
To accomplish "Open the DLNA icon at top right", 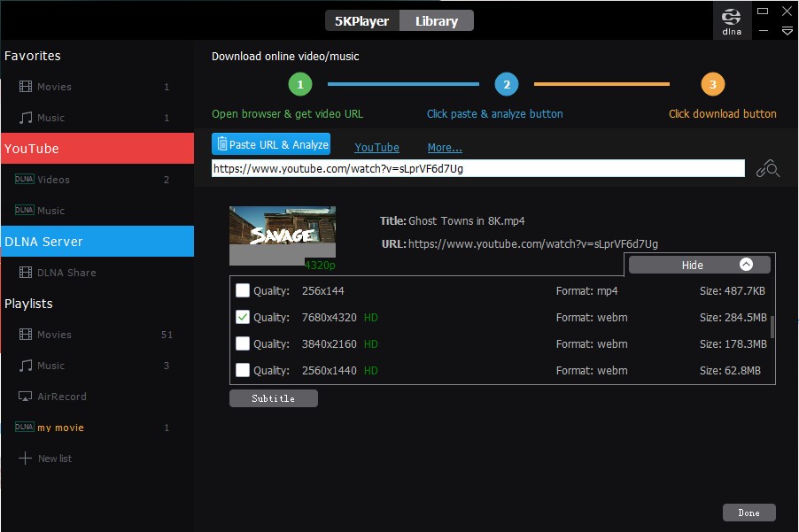I will [732, 20].
